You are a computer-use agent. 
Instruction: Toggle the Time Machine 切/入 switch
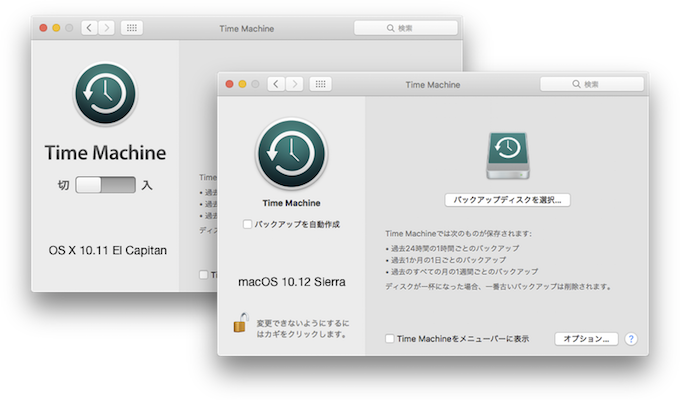[105, 185]
